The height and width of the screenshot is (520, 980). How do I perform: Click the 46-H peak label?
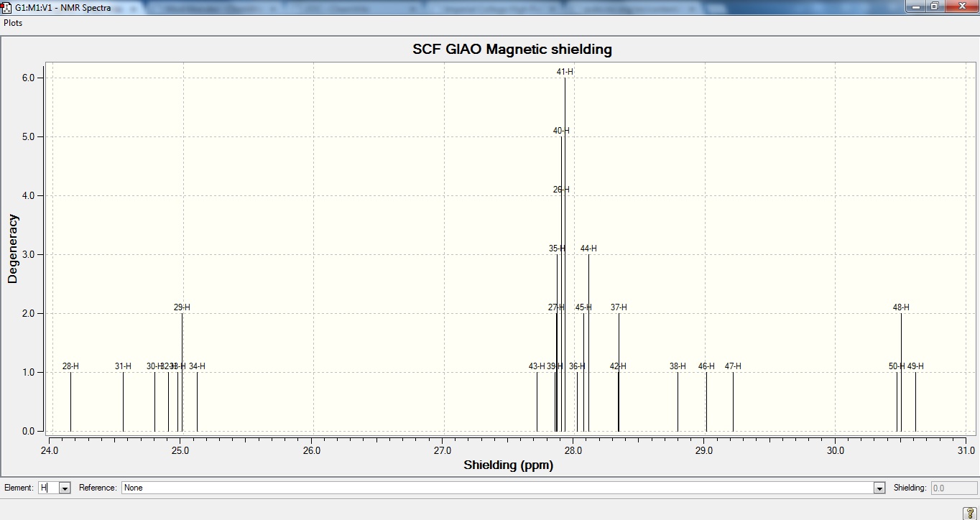coord(706,366)
